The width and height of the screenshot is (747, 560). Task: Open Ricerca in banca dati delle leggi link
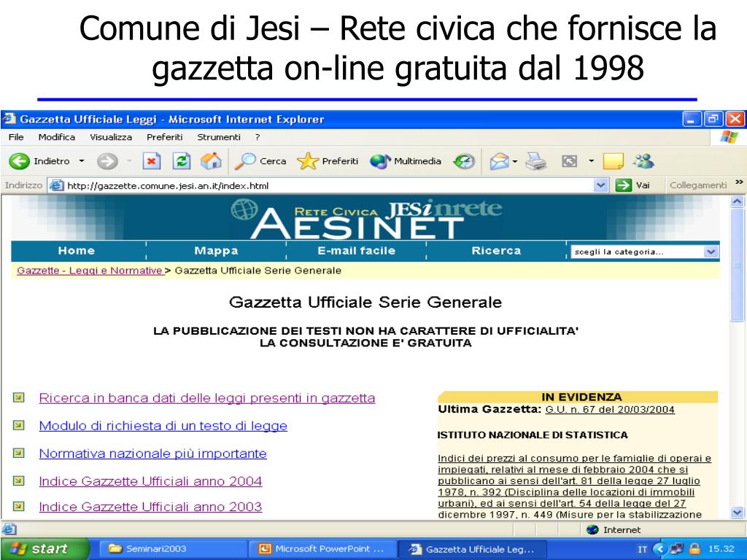[x=206, y=398]
